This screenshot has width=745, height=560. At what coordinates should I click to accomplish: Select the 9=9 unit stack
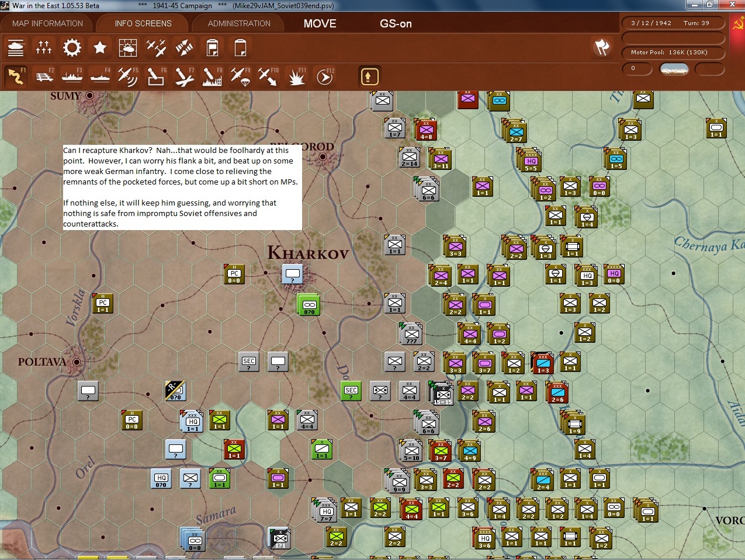click(399, 481)
